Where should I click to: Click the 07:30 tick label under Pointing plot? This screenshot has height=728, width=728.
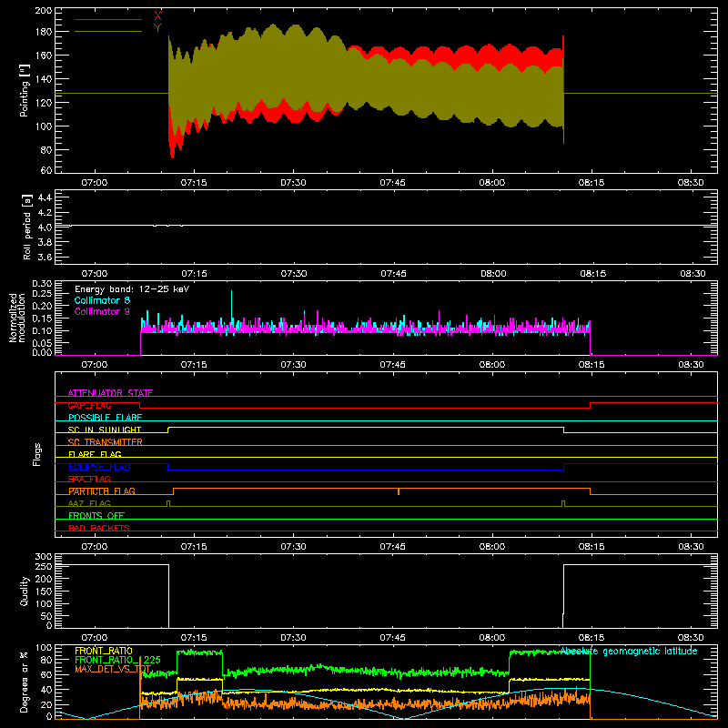293,183
